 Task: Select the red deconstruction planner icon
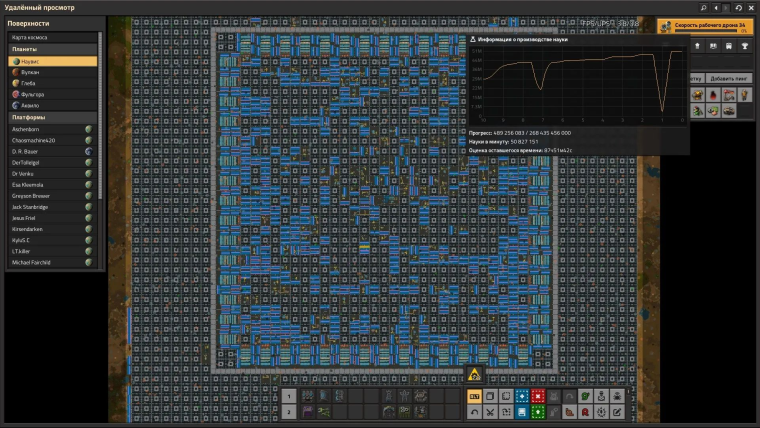[538, 396]
